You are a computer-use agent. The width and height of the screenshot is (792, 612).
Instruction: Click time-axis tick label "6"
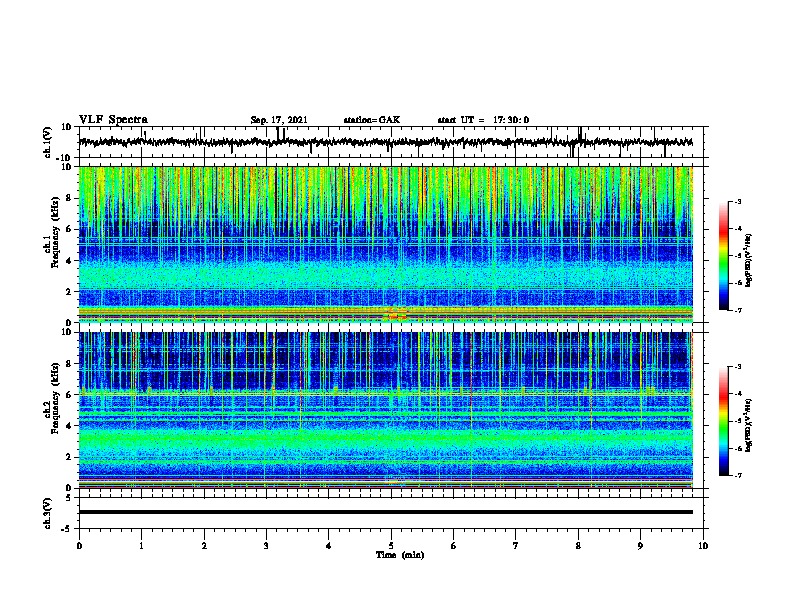(x=454, y=545)
